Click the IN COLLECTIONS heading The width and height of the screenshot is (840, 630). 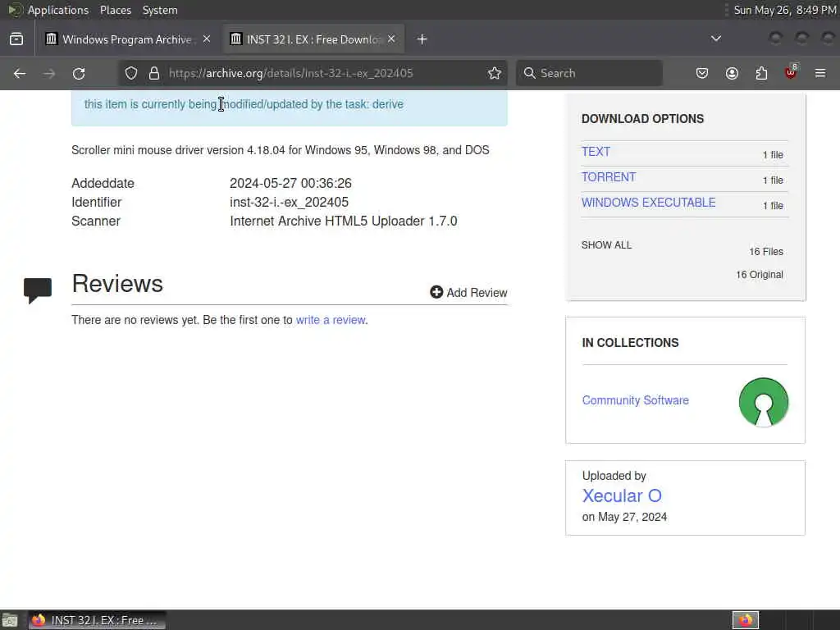point(630,343)
